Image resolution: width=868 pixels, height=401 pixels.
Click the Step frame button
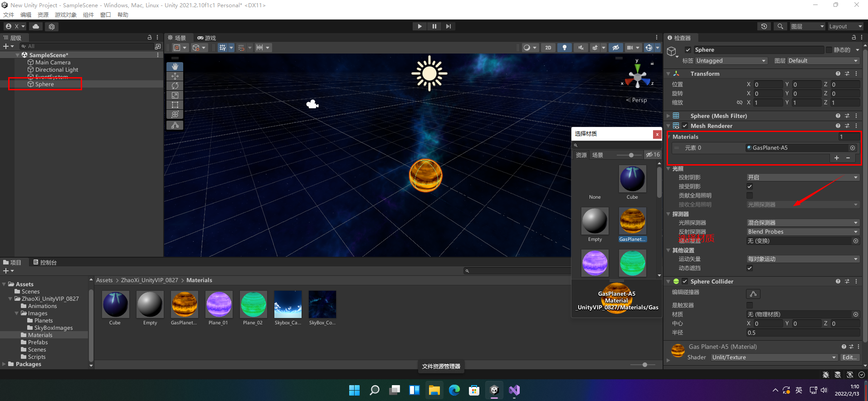click(449, 26)
